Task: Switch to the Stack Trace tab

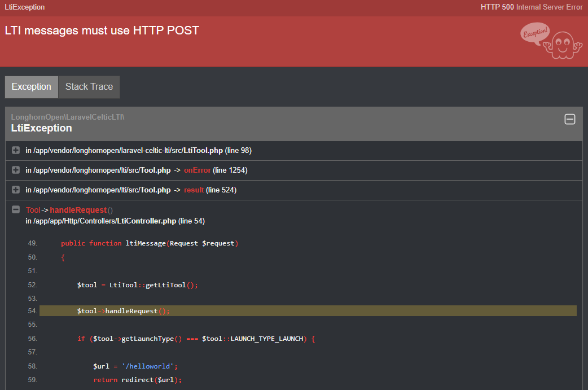Action: pos(89,86)
